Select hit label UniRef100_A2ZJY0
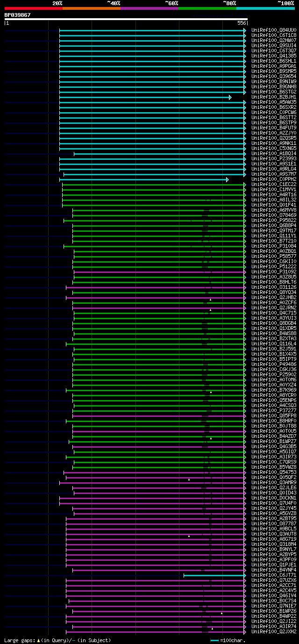Image resolution: width=299 pixels, height=644 pixels. tap(274, 133)
